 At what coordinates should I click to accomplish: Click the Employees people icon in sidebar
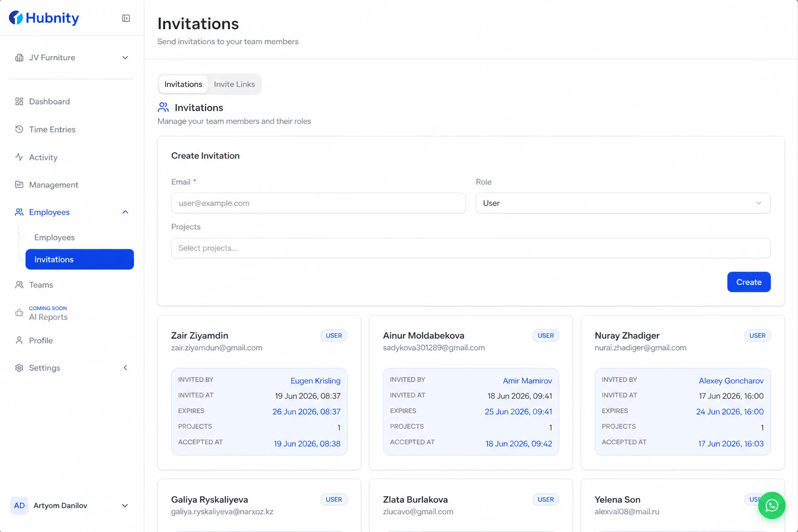[19, 212]
